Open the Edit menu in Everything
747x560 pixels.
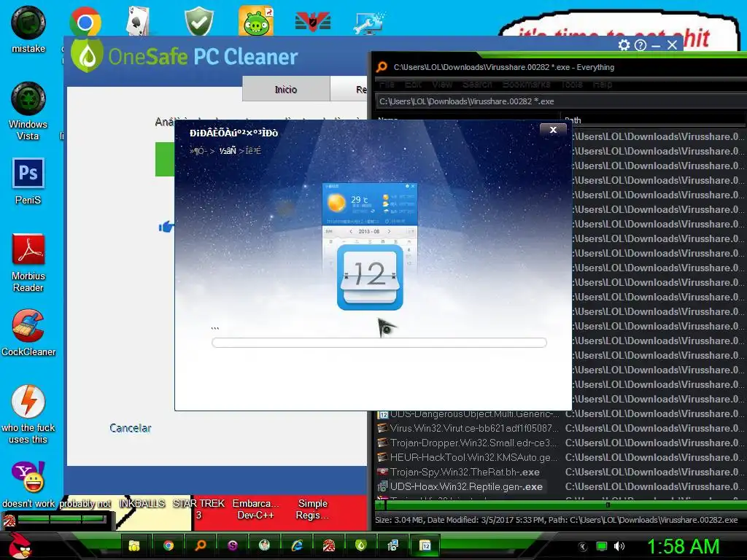click(x=413, y=85)
